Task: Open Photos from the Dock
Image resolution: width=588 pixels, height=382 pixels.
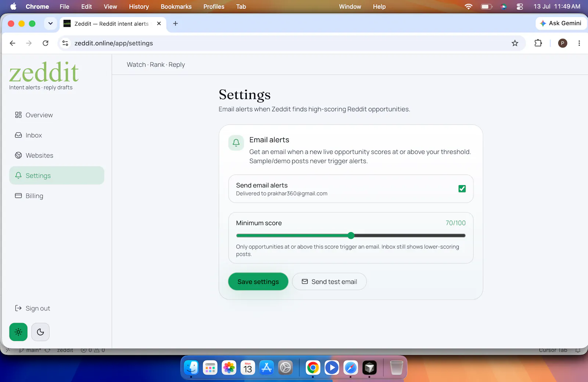Action: (x=229, y=368)
